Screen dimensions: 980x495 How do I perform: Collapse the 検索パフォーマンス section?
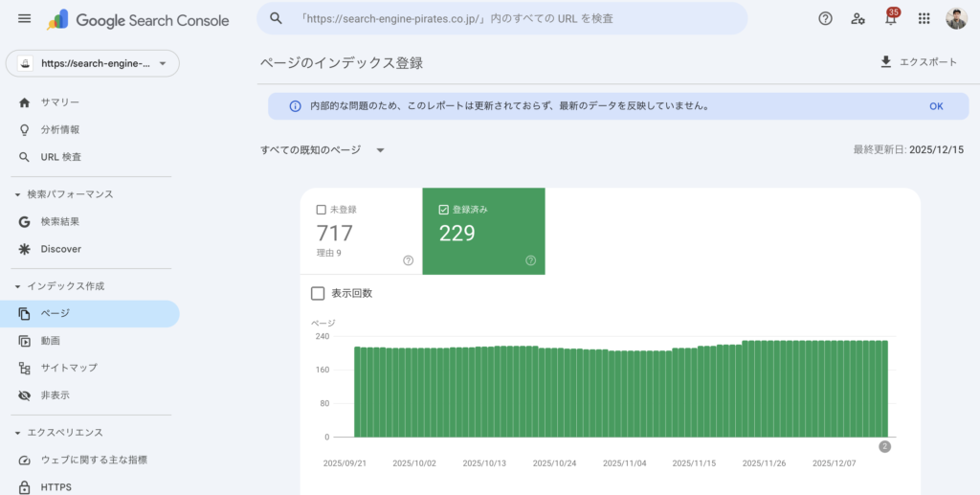pos(18,194)
